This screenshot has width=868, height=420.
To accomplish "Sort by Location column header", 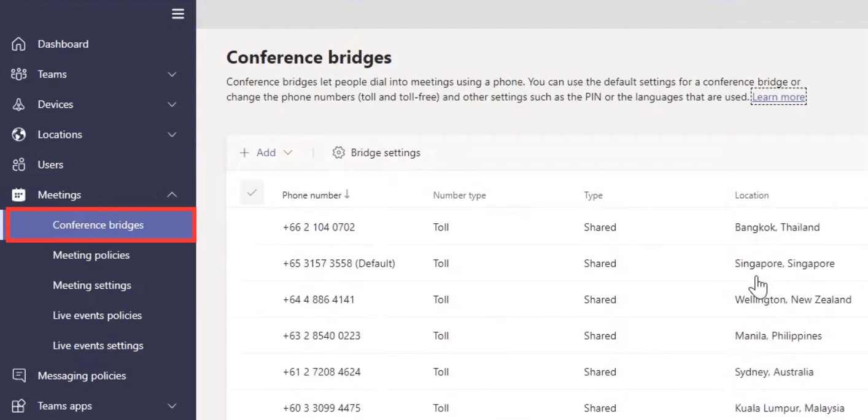I will tap(751, 195).
